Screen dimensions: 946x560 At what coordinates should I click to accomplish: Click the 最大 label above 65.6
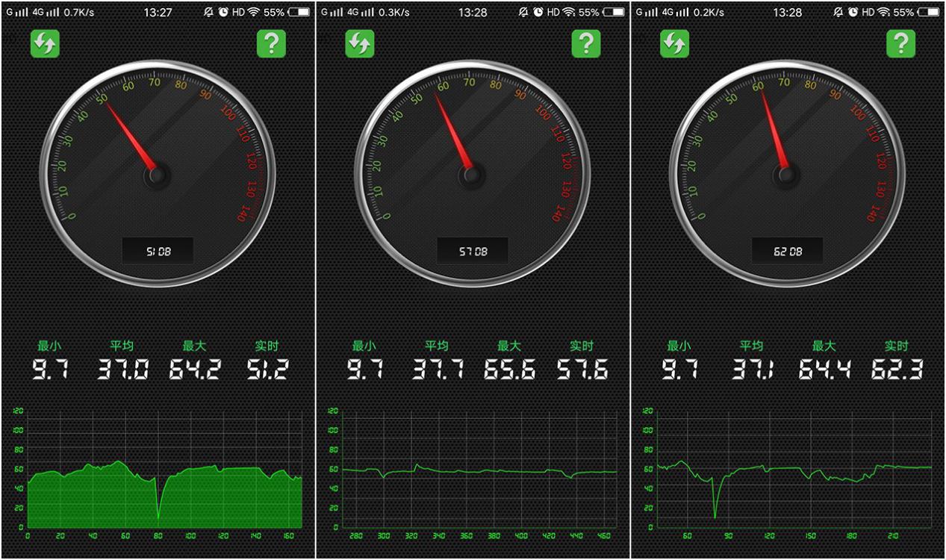[509, 346]
